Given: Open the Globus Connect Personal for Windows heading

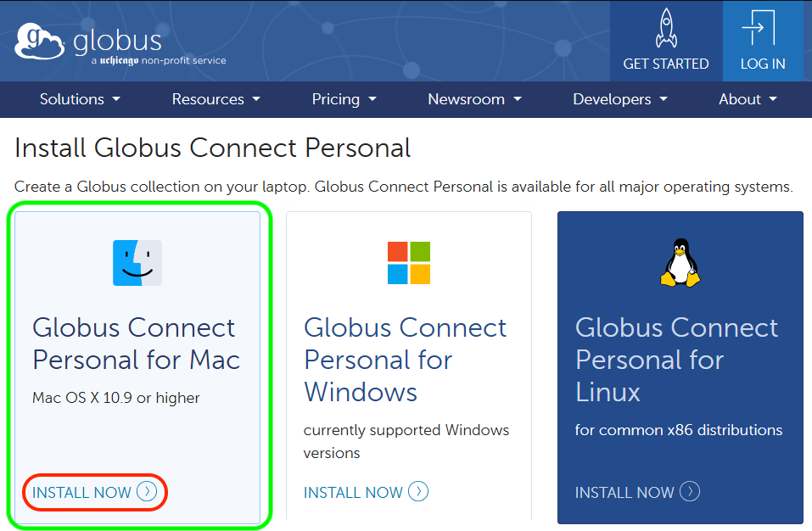Looking at the screenshot, I should (405, 360).
